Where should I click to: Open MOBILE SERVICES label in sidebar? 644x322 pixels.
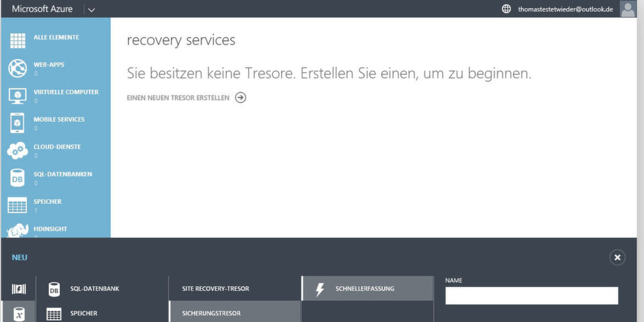tap(59, 119)
